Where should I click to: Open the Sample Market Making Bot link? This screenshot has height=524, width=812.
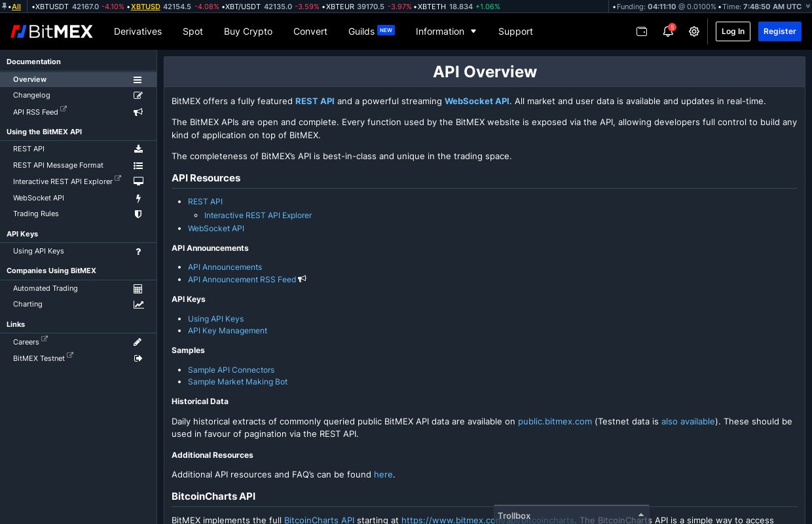pos(238,381)
